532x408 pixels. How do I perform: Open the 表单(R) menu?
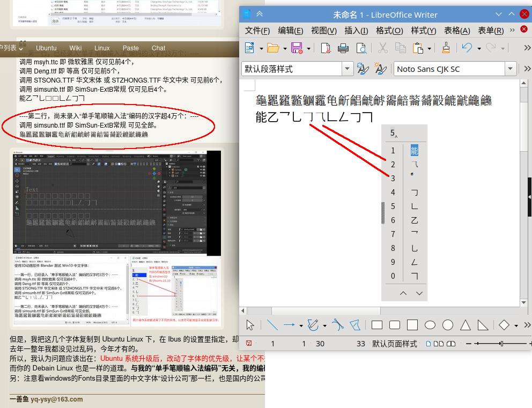(491, 31)
